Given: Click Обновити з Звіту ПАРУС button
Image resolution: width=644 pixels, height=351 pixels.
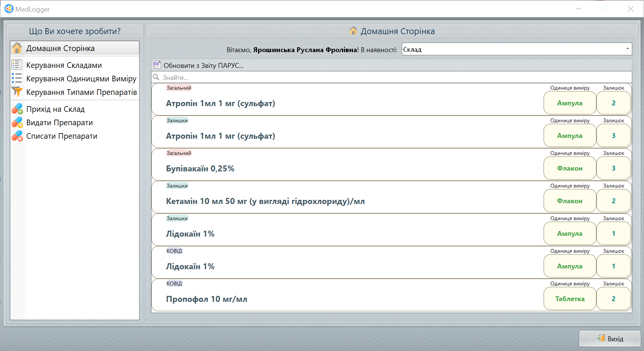Looking at the screenshot, I should tap(203, 66).
